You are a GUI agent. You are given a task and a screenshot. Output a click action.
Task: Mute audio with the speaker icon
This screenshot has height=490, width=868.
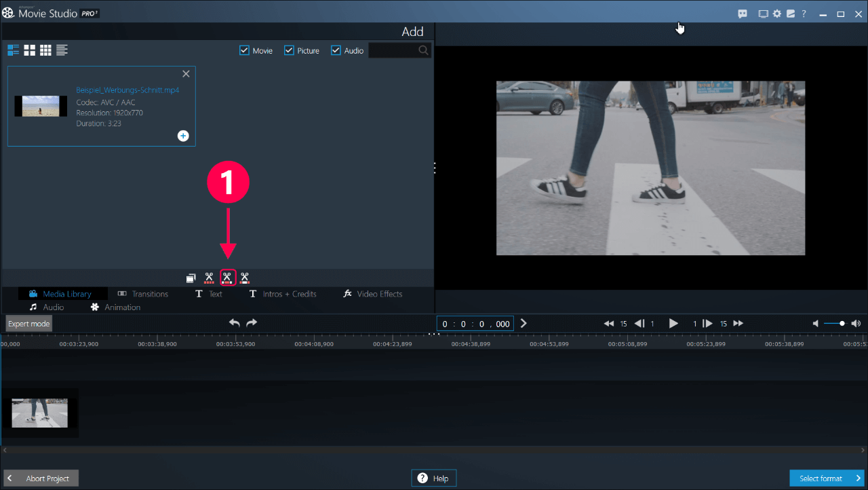tap(816, 324)
